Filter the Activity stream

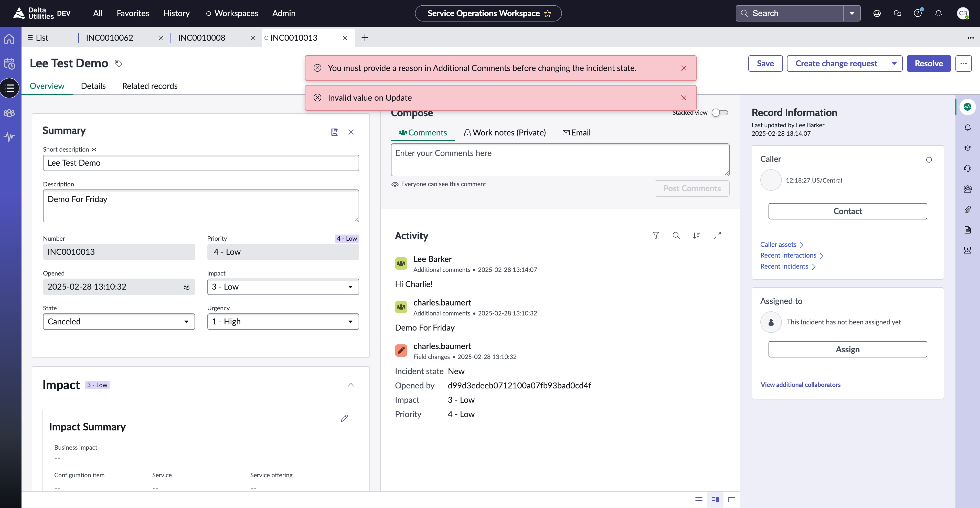coord(655,236)
